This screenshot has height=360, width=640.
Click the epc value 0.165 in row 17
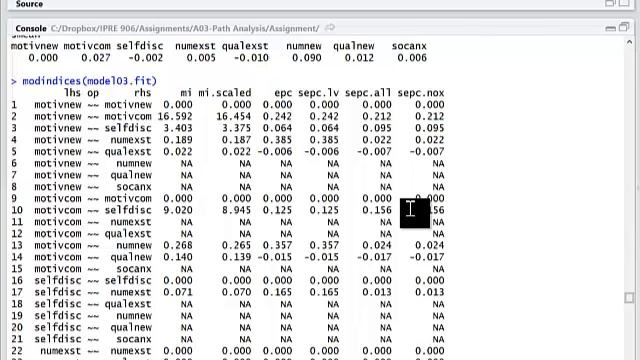click(x=278, y=292)
